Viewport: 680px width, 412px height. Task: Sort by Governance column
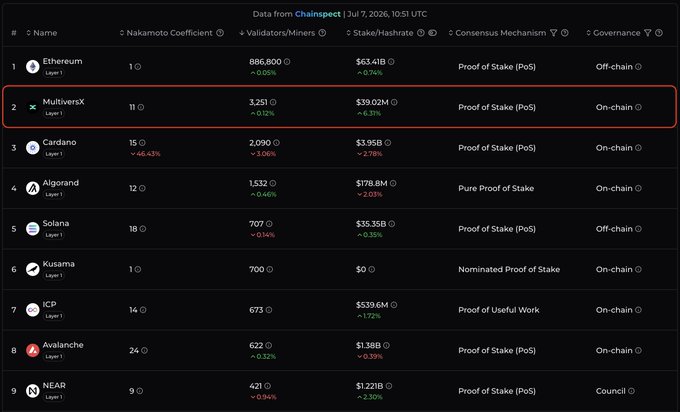[613, 33]
